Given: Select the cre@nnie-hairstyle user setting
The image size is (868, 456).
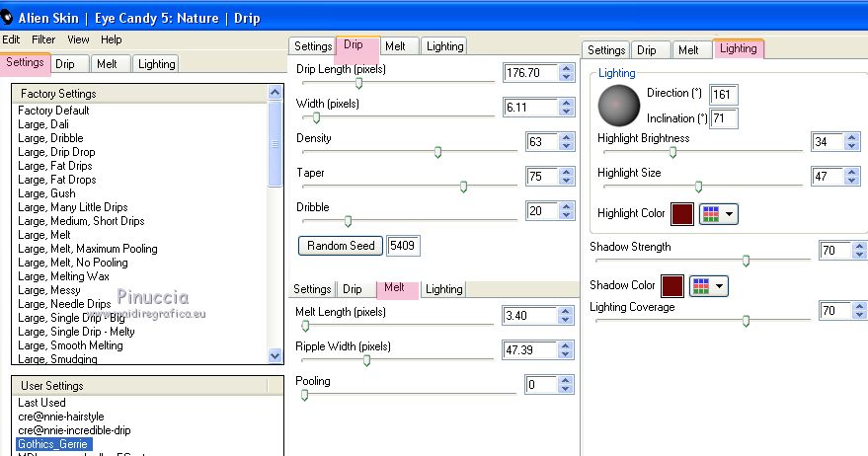Looking at the screenshot, I should 61,417.
